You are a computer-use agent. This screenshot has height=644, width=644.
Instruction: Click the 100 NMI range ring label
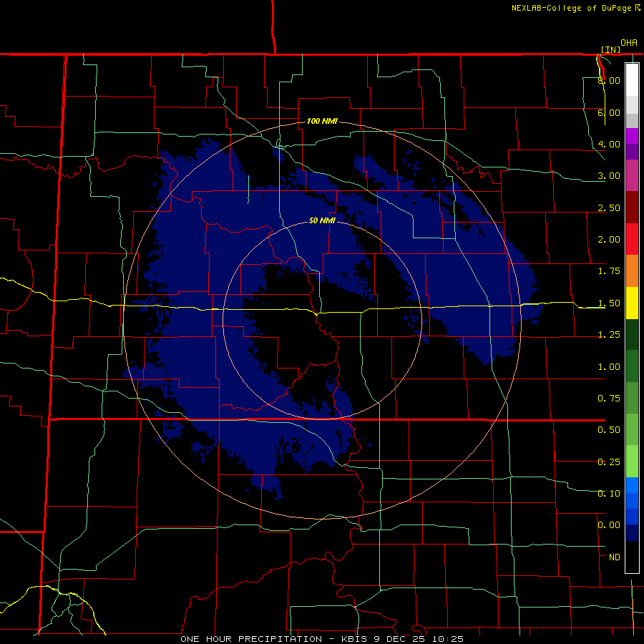322,121
